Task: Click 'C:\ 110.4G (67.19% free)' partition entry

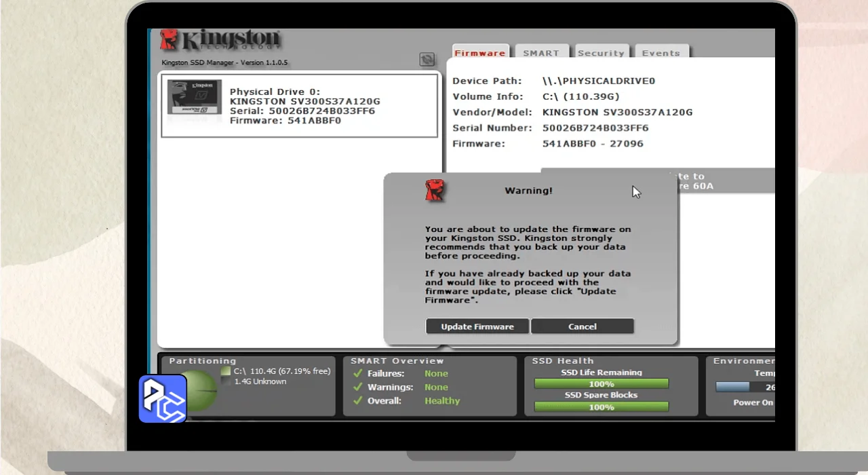Action: (x=282, y=371)
